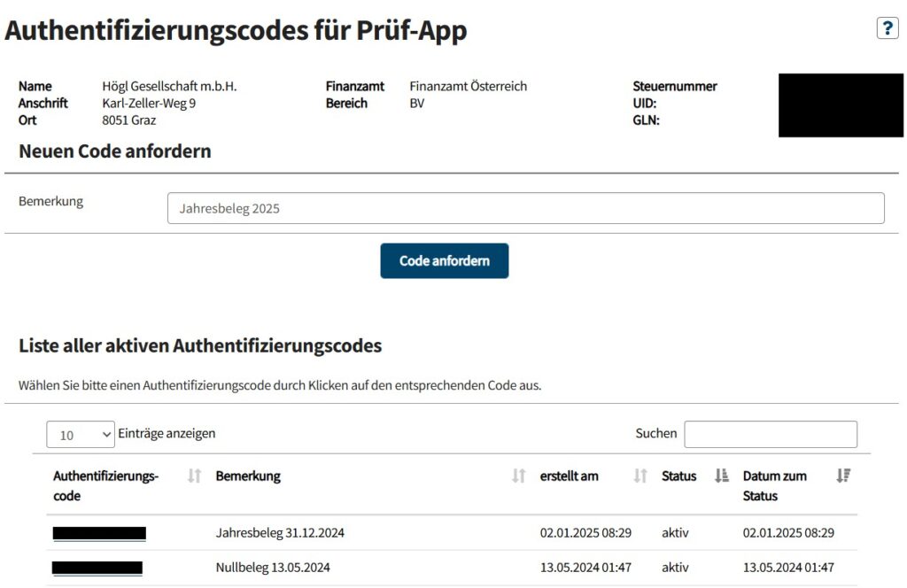Viewport: 907px width, 588px height.
Task: Select the Jahresbeleg 31.12.2024 remark cell
Action: (x=280, y=533)
